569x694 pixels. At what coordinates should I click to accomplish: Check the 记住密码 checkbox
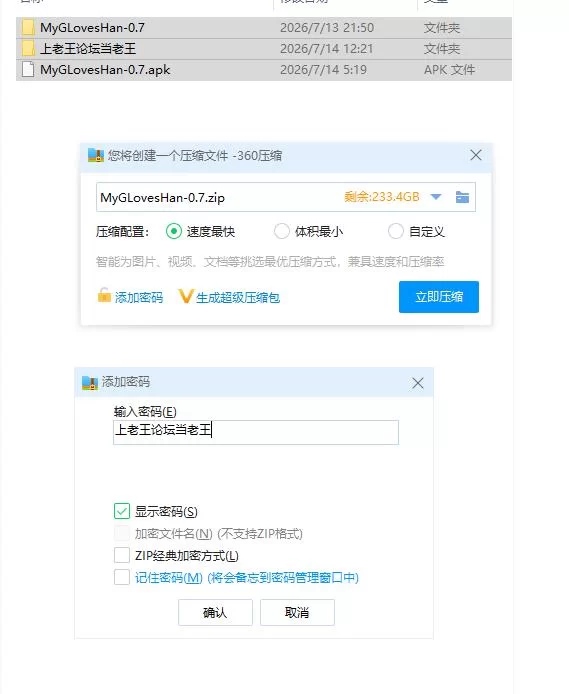(122, 577)
